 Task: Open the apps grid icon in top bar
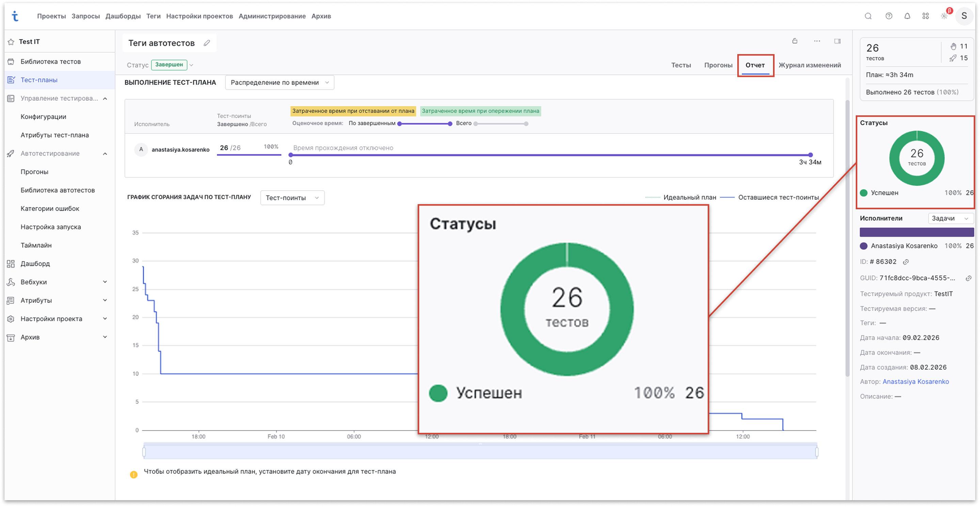[x=926, y=16]
